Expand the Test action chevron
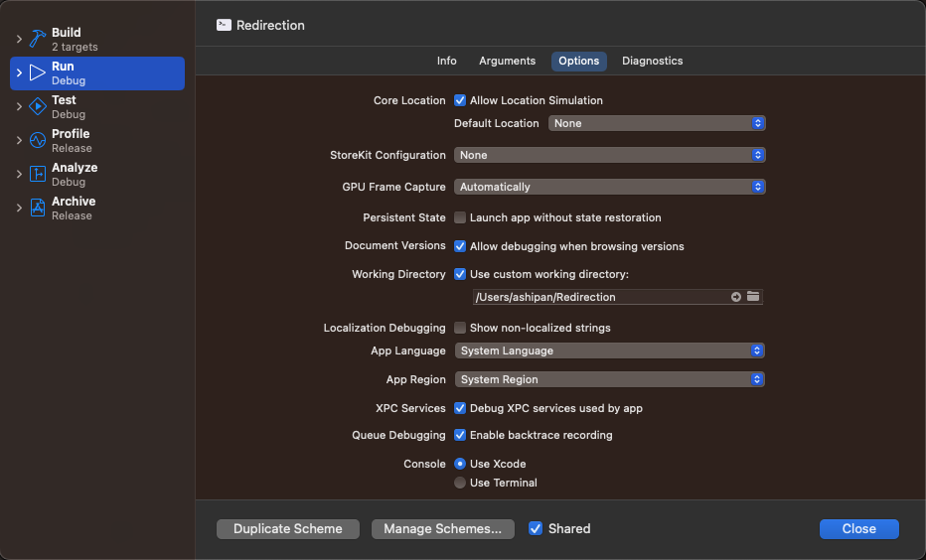This screenshot has height=560, width=926. pyautogui.click(x=19, y=106)
